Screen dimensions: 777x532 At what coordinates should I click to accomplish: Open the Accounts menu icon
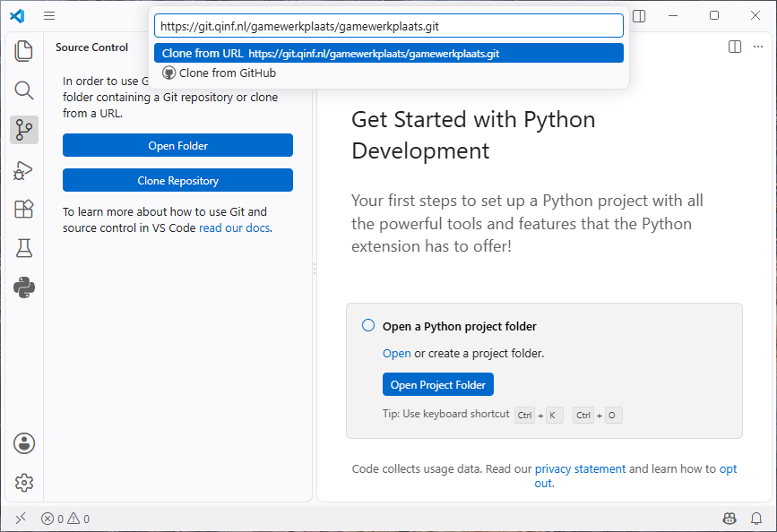pyautogui.click(x=24, y=443)
